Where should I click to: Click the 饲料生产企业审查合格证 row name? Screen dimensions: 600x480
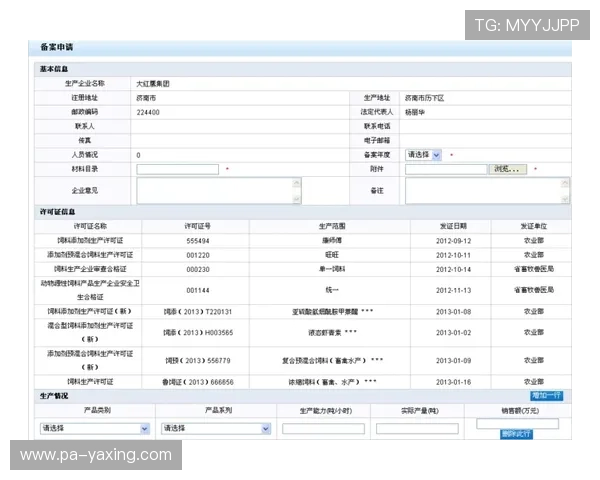(90, 269)
